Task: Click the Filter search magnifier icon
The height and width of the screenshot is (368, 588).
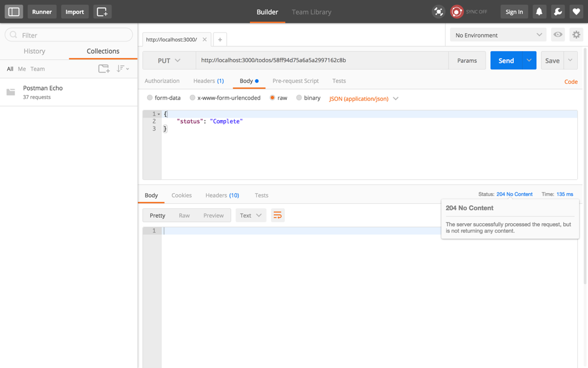Action: click(x=13, y=35)
